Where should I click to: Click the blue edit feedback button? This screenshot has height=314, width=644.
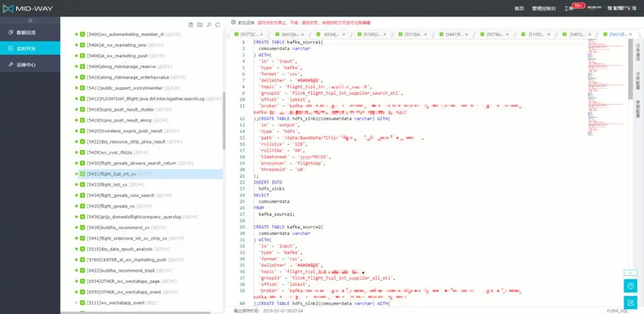click(630, 303)
